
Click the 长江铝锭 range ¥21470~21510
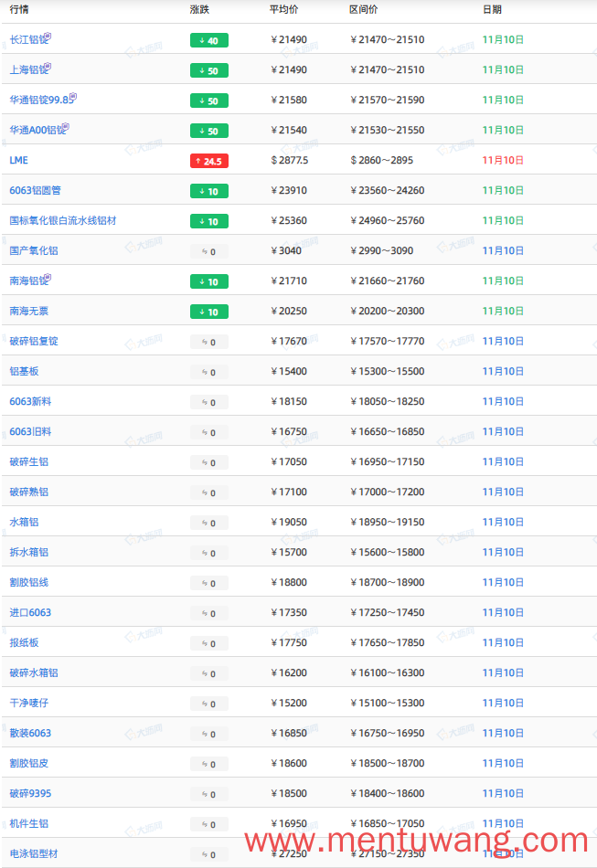point(388,39)
